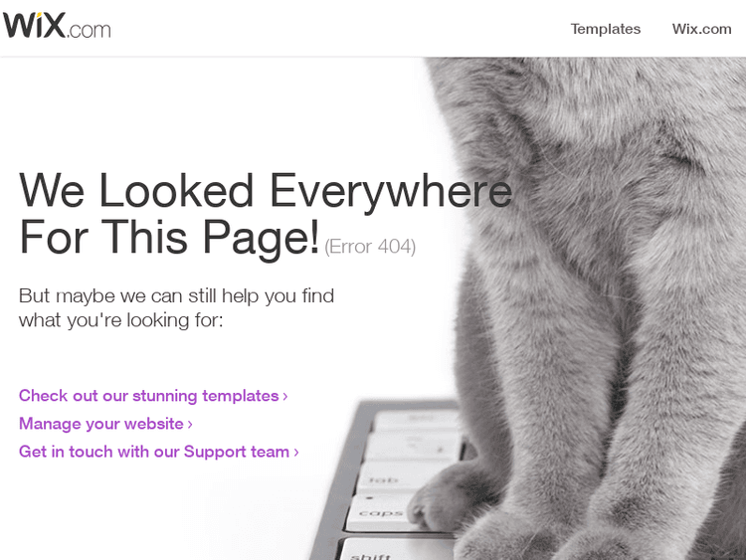Select the For This Page! heading line
Screen dimensions: 746x560
169,237
